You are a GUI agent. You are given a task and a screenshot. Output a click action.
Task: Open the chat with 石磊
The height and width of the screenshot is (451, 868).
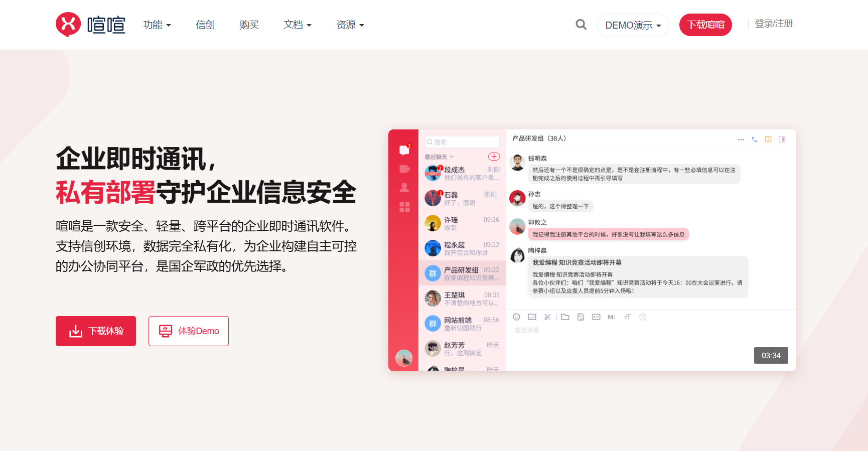(x=462, y=198)
